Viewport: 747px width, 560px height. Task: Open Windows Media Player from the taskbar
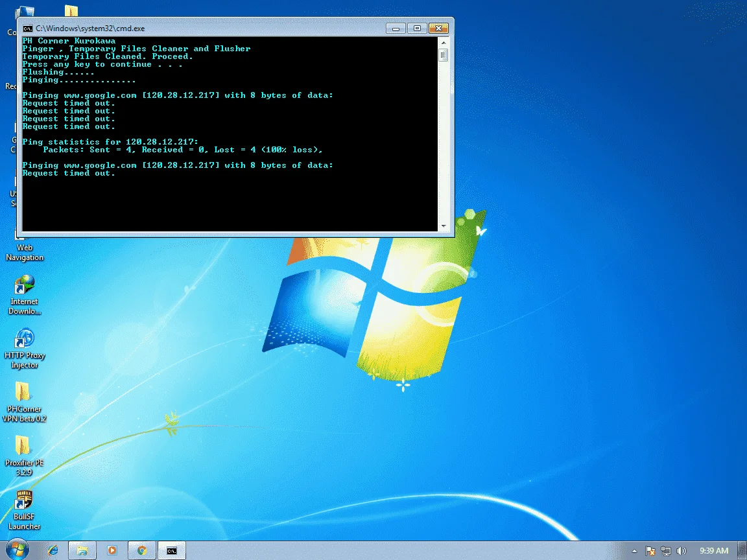pyautogui.click(x=112, y=550)
